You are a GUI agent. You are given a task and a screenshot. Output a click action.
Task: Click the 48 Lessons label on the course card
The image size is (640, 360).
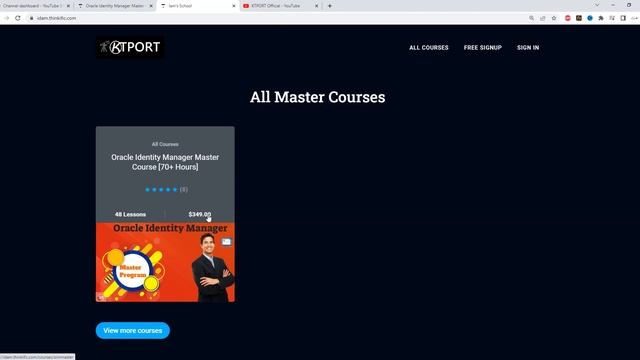point(130,214)
